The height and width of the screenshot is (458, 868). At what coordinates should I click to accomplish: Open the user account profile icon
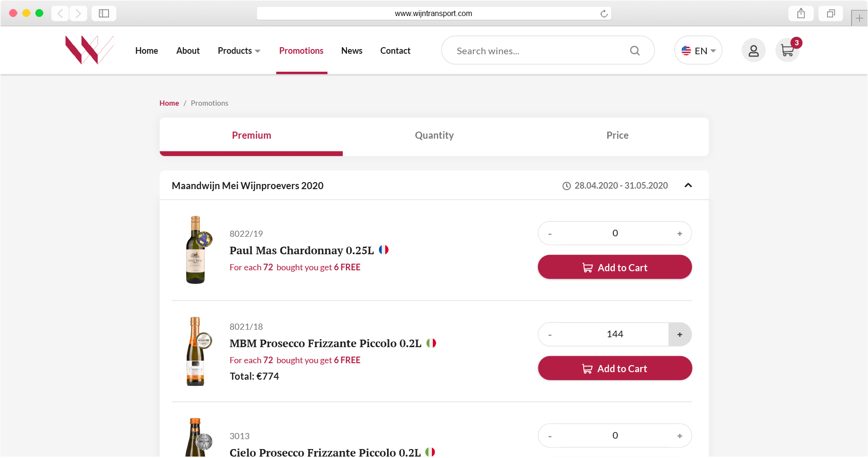[x=753, y=50]
